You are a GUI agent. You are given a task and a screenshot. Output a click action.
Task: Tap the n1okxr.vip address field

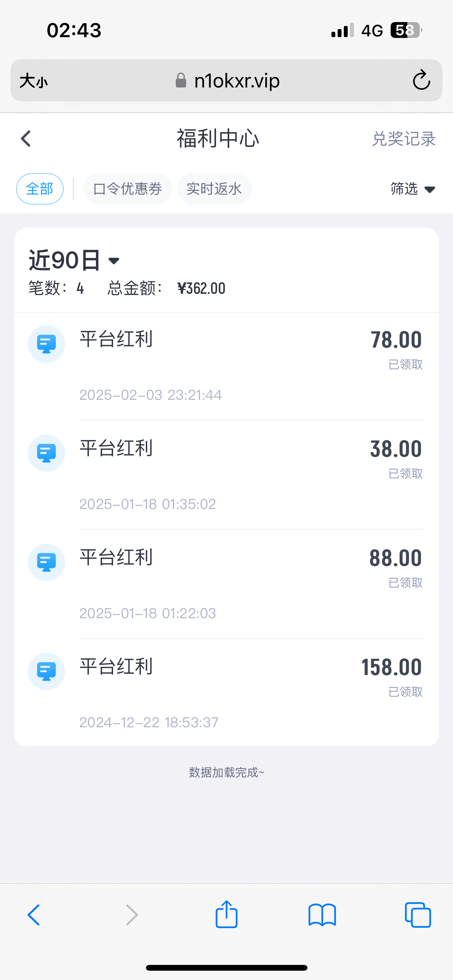click(236, 81)
